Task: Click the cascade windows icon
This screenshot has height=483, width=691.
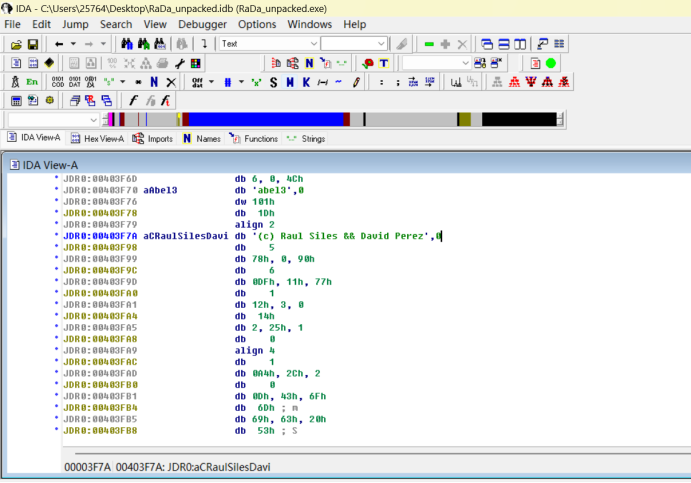Action: pos(487,44)
